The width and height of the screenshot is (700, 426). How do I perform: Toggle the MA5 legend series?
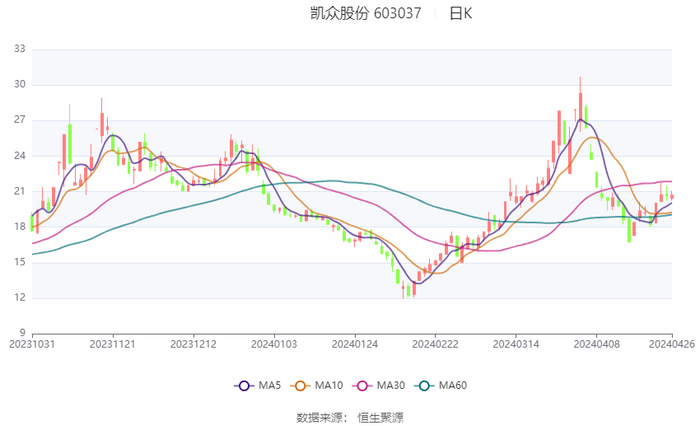coord(258,385)
